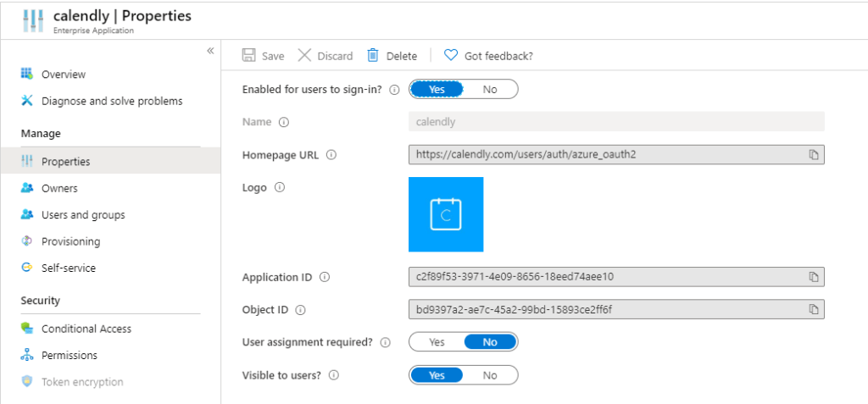Open the Provisioning page
868x404 pixels.
click(70, 241)
